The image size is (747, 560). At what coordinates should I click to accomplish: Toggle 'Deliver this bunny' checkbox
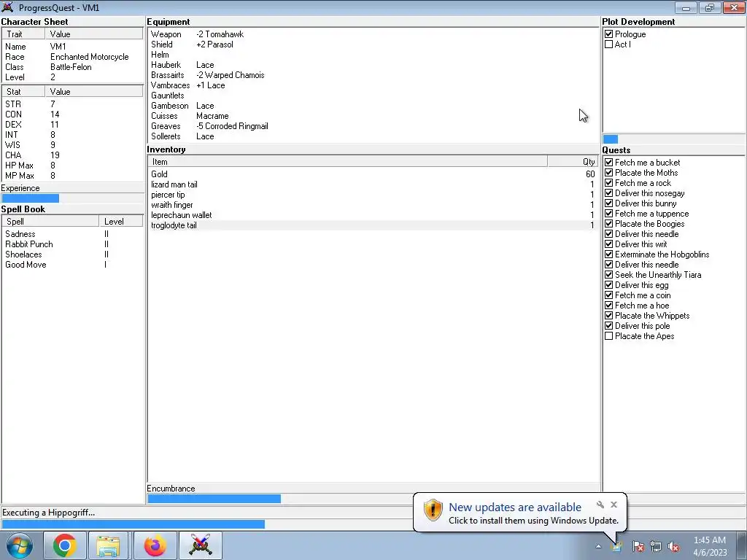click(609, 203)
